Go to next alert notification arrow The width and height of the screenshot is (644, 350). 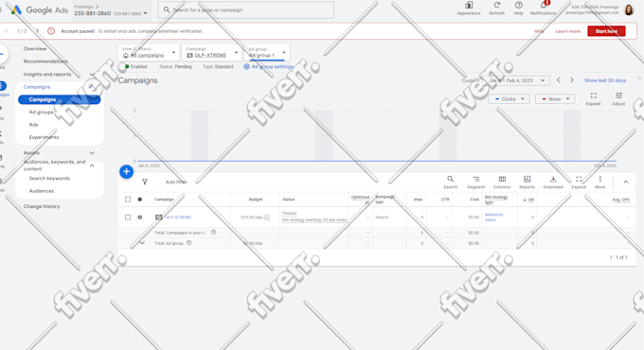[37, 31]
